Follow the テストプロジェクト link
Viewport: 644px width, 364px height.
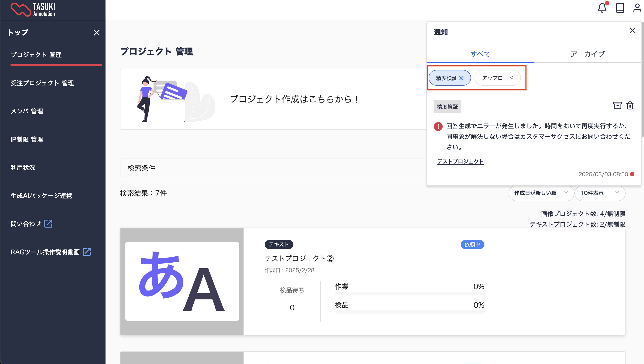[460, 162]
